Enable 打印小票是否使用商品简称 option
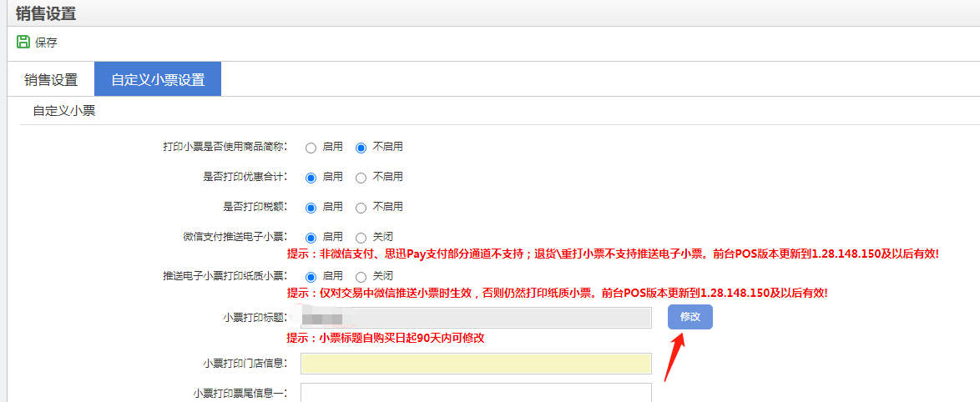The width and height of the screenshot is (980, 402). [311, 148]
